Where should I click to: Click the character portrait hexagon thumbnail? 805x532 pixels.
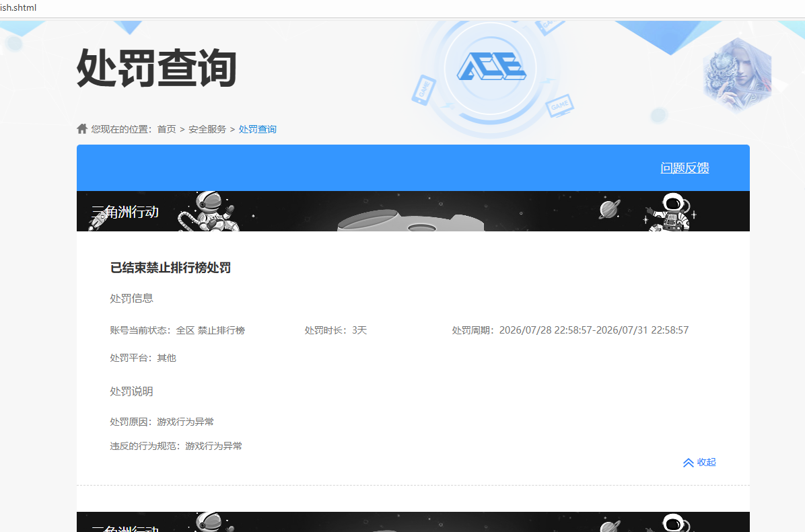tap(738, 75)
